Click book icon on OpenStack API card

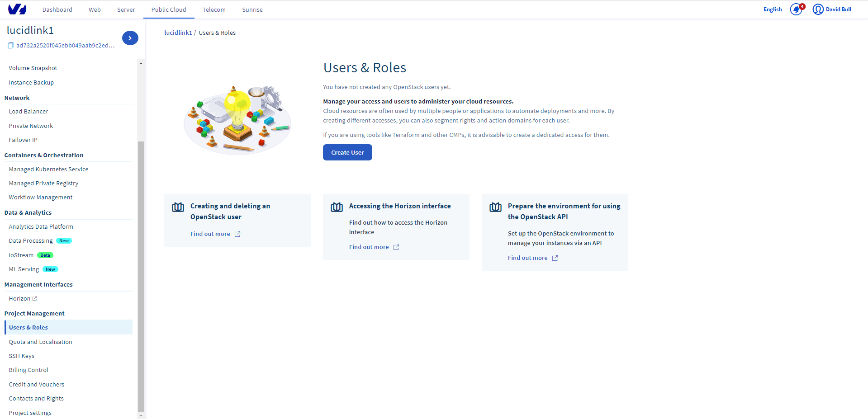(496, 207)
